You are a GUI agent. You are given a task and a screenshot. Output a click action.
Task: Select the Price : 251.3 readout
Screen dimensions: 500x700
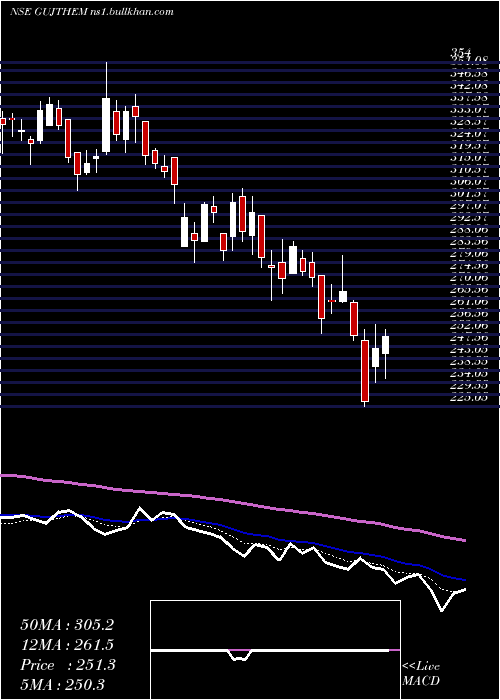click(68, 665)
